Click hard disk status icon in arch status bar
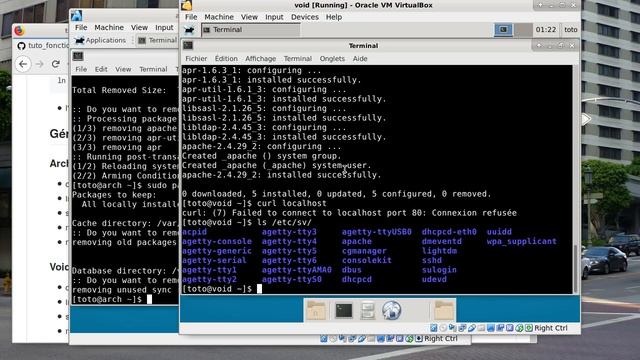Viewport: 640px width, 360px height. pos(324,339)
